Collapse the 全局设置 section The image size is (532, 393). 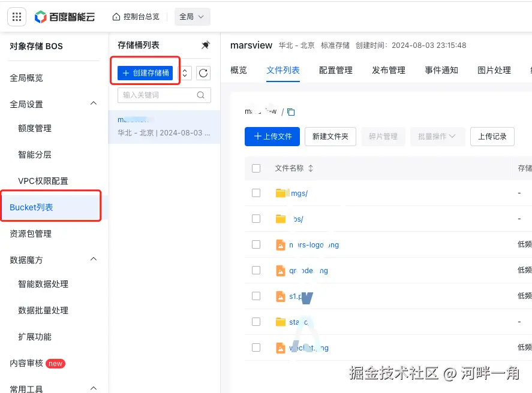94,103
